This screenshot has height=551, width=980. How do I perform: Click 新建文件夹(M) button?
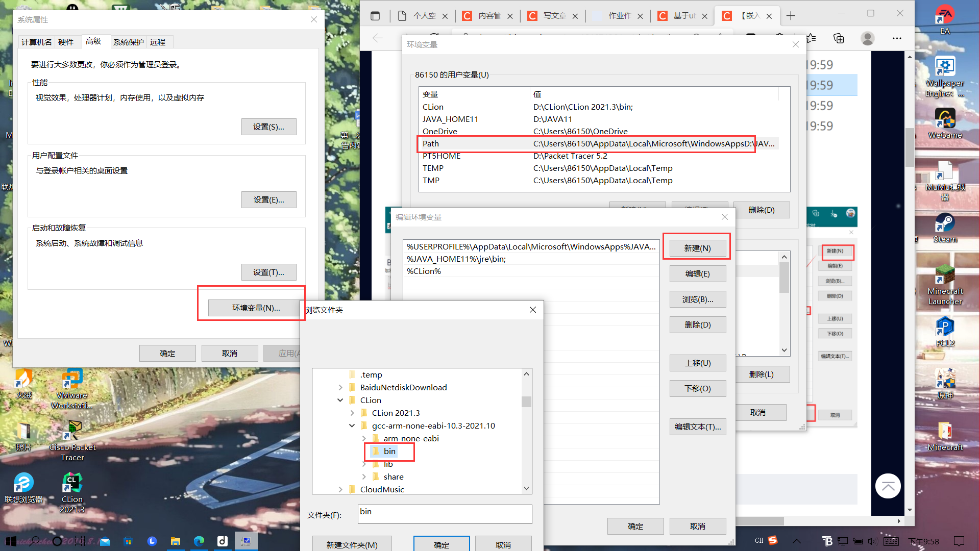(x=352, y=544)
